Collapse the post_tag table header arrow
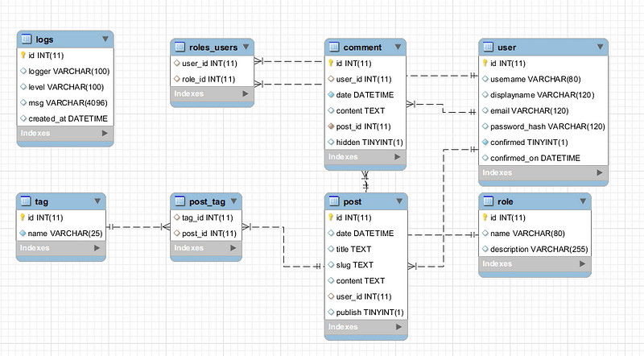The height and width of the screenshot is (356, 644). click(x=233, y=201)
